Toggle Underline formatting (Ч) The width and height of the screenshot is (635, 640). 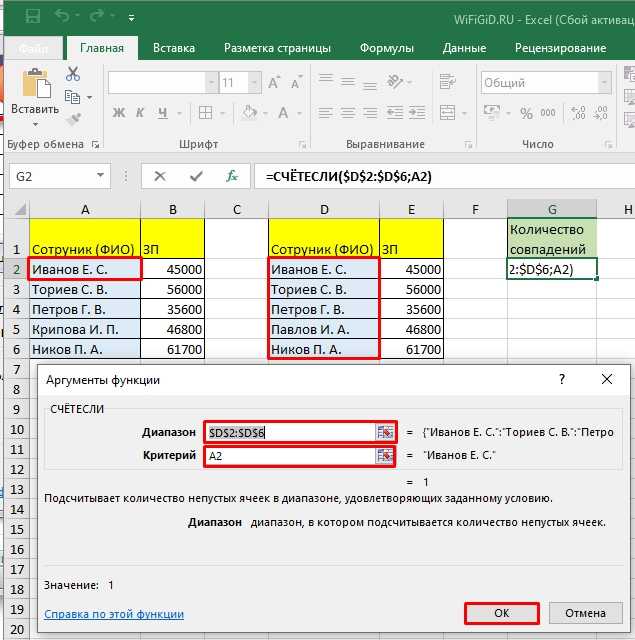tap(162, 112)
